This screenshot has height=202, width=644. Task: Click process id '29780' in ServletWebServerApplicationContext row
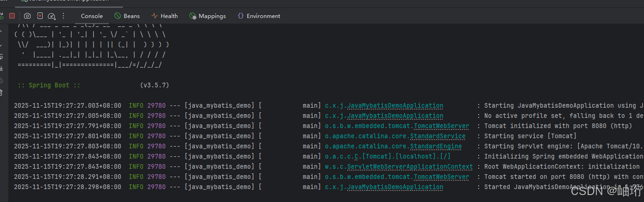[x=156, y=166]
